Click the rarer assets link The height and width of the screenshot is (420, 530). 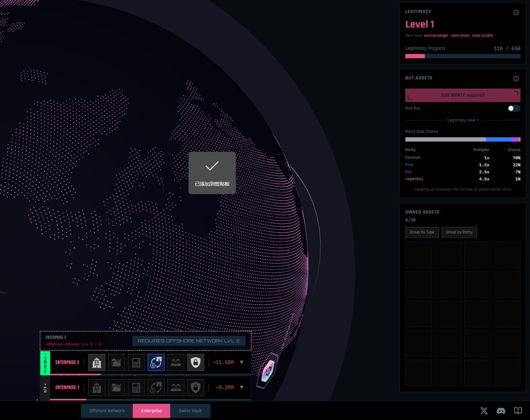[483, 35]
